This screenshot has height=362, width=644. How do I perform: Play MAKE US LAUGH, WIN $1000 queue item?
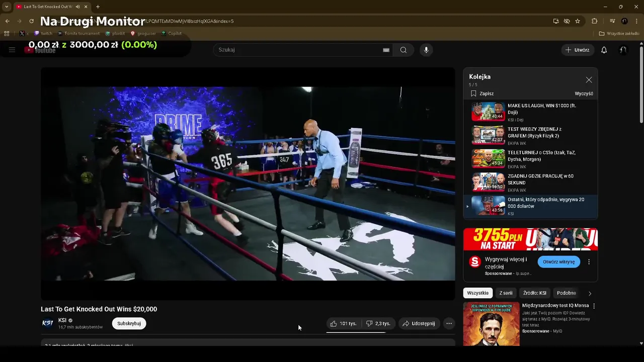[530, 112]
